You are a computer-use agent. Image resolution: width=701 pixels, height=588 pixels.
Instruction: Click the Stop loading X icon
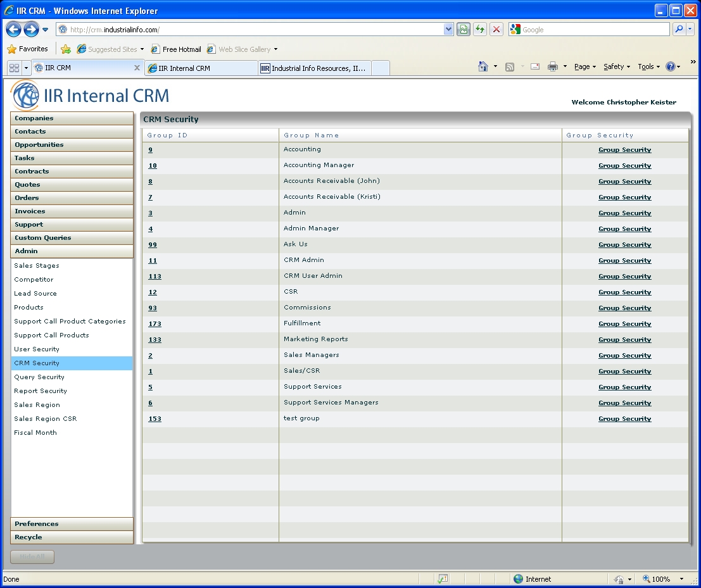496,30
